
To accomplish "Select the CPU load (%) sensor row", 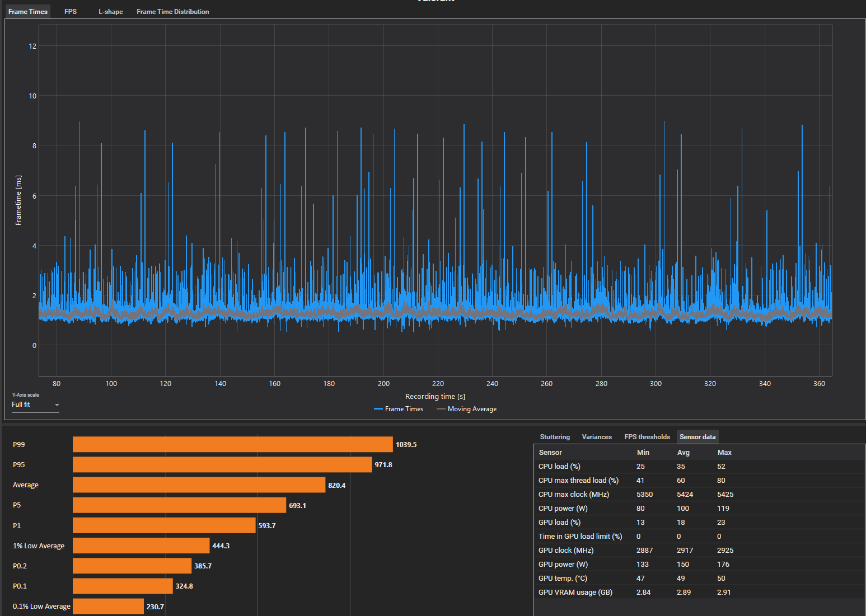I will pos(559,467).
